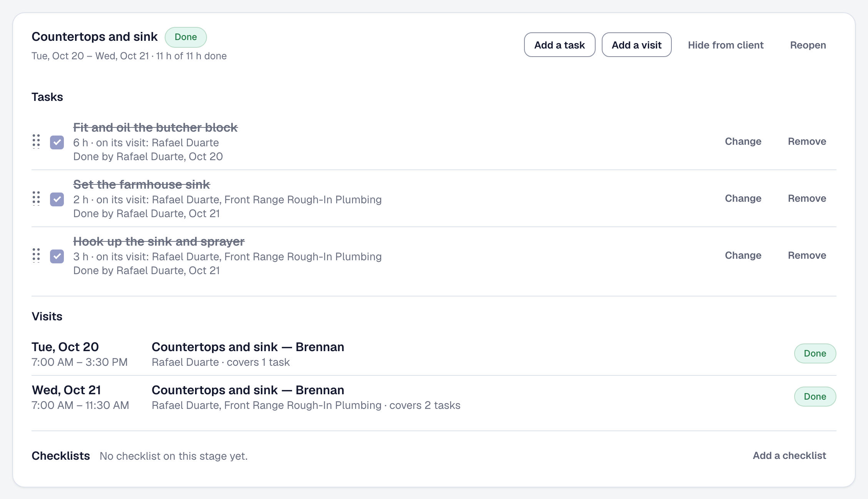Change the Hook up the sink and sprayer task
The width and height of the screenshot is (868, 499).
[x=743, y=255]
